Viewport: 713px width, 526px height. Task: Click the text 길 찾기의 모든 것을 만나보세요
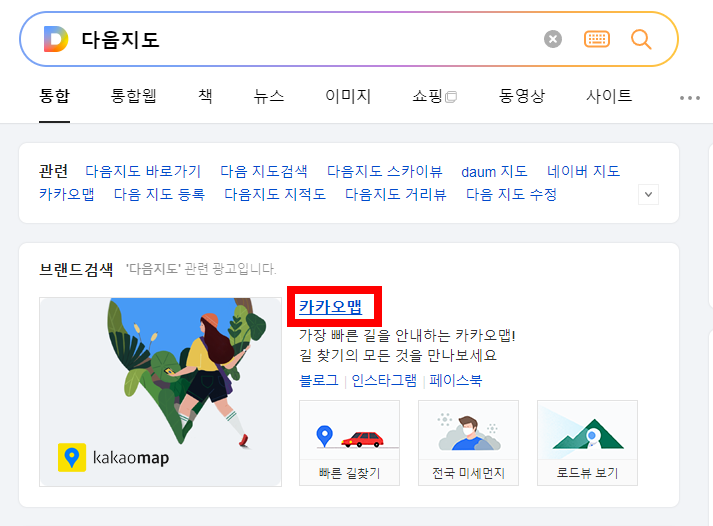point(398,355)
